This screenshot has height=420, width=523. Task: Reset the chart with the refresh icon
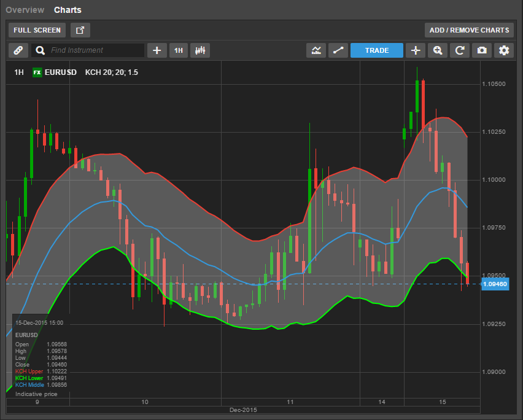460,50
